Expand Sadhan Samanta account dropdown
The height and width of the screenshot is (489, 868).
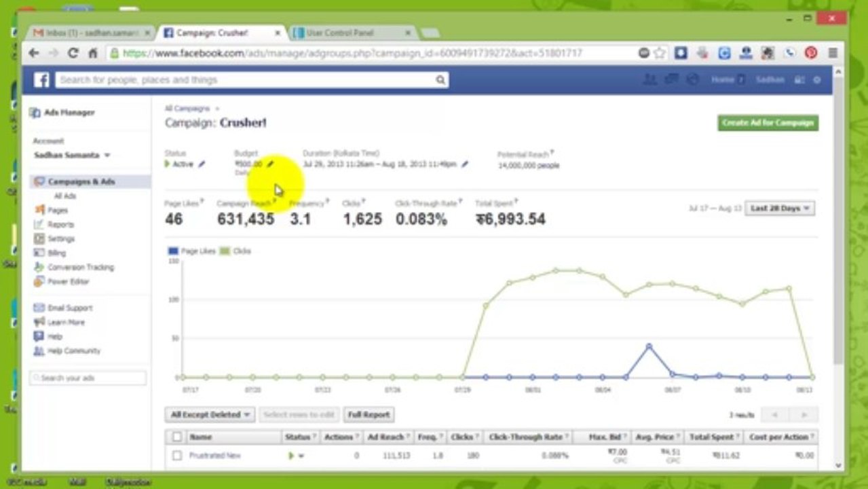[x=71, y=156]
